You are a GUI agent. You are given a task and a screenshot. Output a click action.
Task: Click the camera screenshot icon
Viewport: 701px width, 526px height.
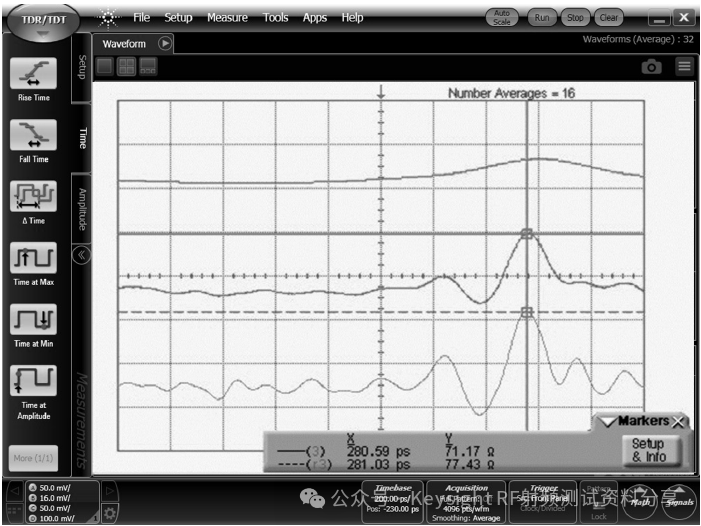click(651, 67)
